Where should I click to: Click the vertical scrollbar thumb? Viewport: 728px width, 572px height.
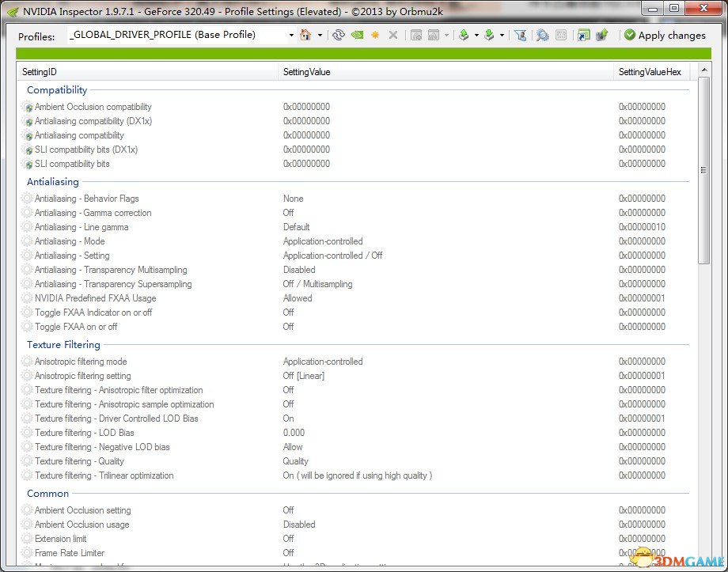tap(704, 170)
